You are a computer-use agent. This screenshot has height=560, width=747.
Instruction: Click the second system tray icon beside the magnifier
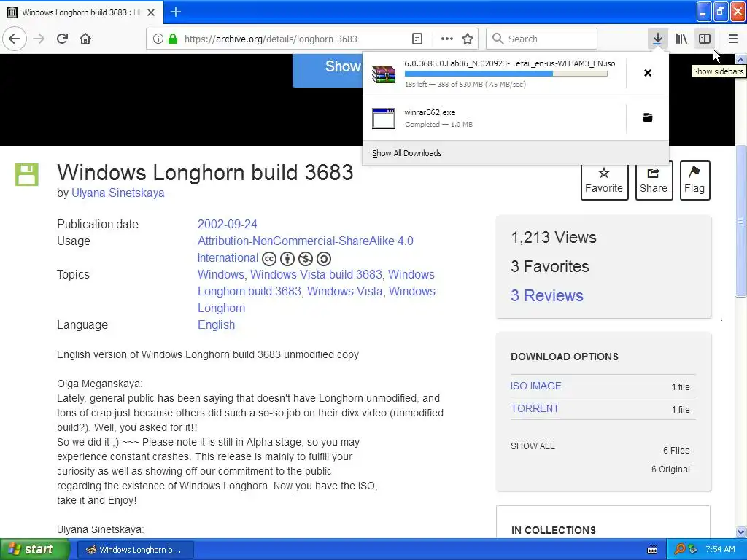point(693,550)
